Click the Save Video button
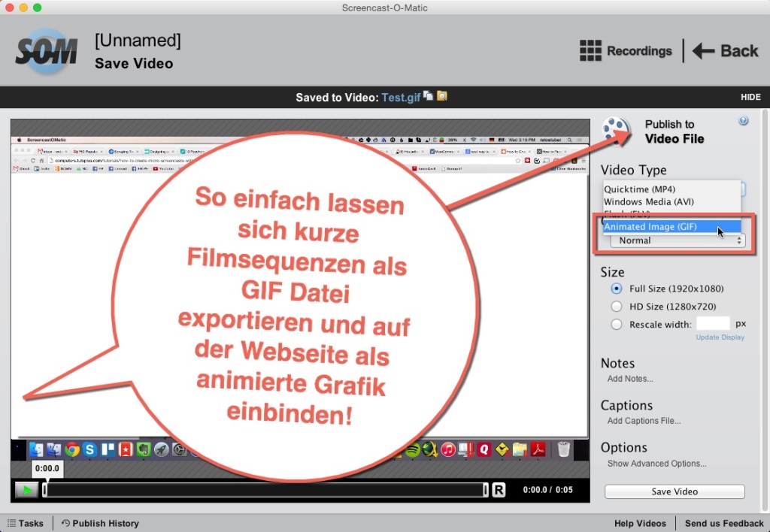The image size is (770, 532). 675,491
